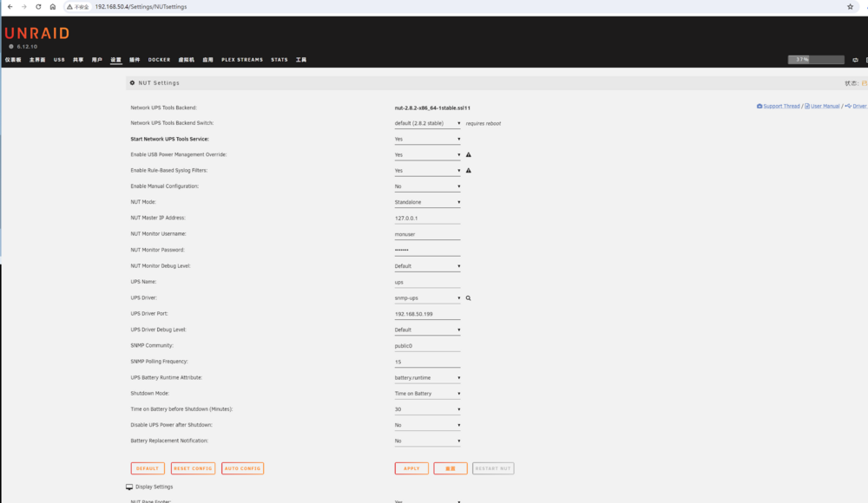Open the 主界面 menu tab
Image resolution: width=868 pixels, height=503 pixels.
37,60
